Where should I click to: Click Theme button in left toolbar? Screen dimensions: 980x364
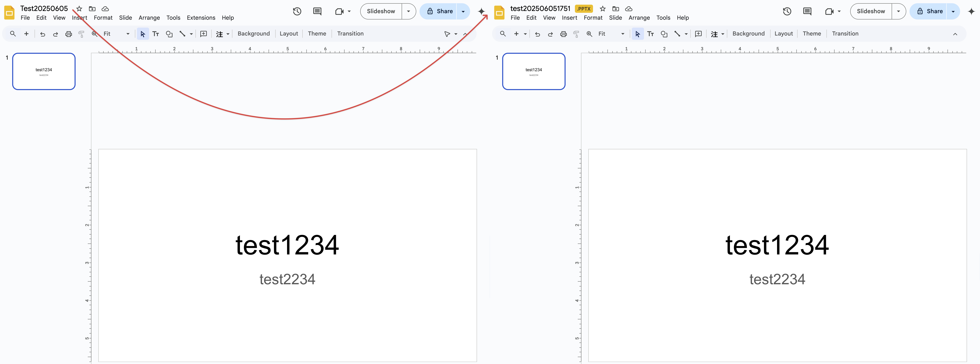317,34
